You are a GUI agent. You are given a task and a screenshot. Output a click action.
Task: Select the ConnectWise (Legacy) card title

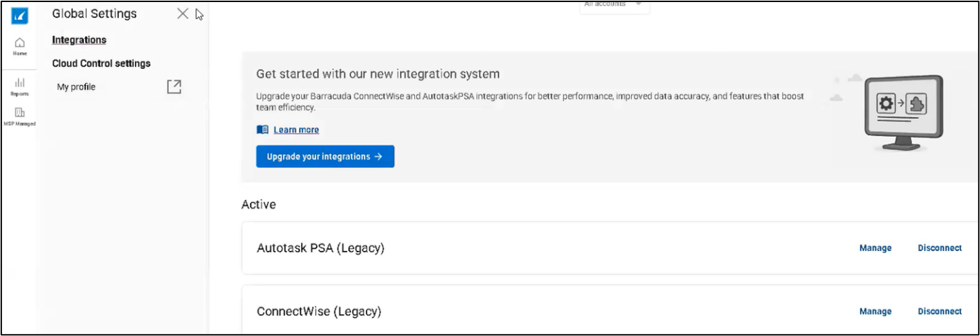pyautogui.click(x=319, y=311)
